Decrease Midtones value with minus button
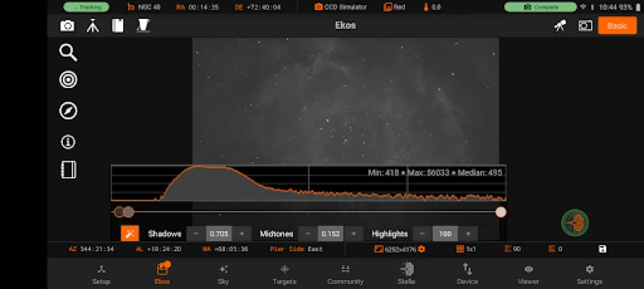This screenshot has height=289, width=644. tap(308, 233)
